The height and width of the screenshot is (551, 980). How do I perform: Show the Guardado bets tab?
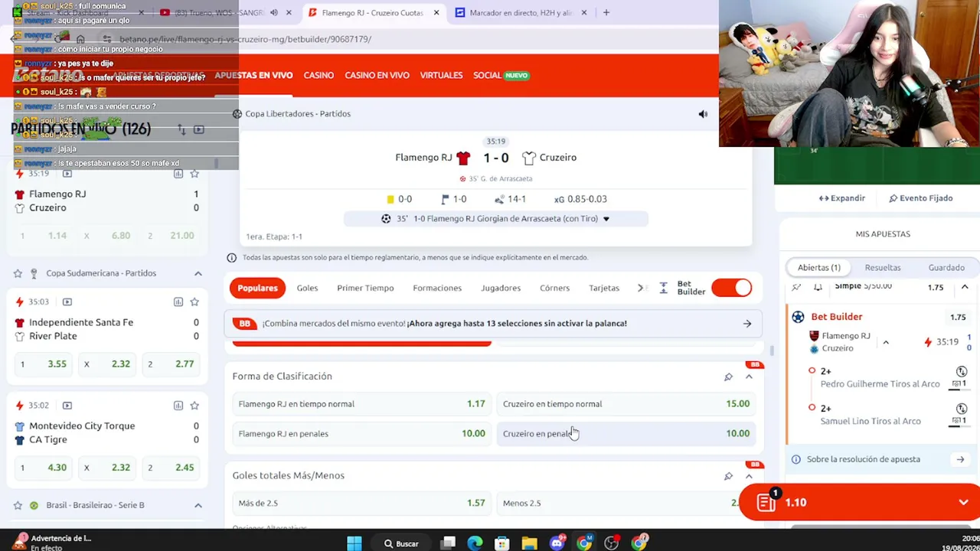point(946,268)
